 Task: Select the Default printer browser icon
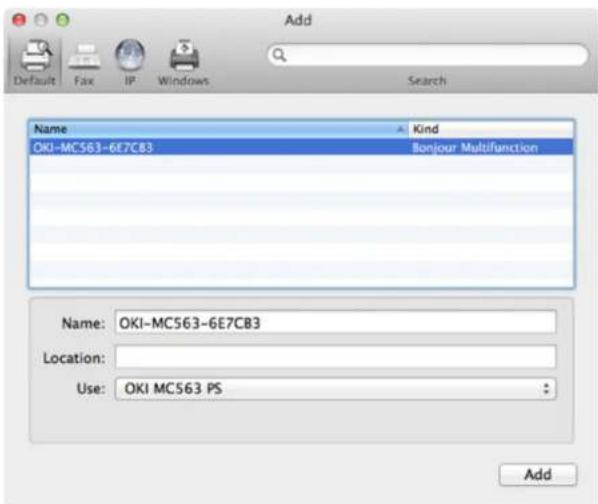tap(35, 62)
